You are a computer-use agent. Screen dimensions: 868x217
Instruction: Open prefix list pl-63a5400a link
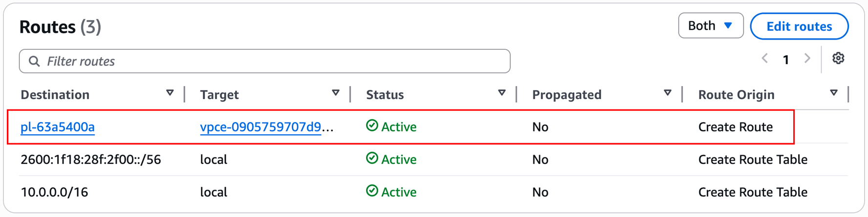58,127
